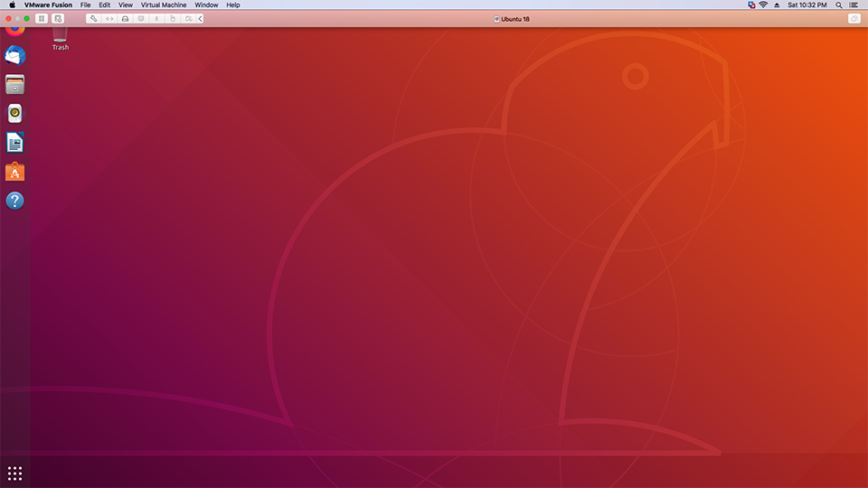Open the Files manager in the dock
The image size is (868, 488).
(x=15, y=85)
